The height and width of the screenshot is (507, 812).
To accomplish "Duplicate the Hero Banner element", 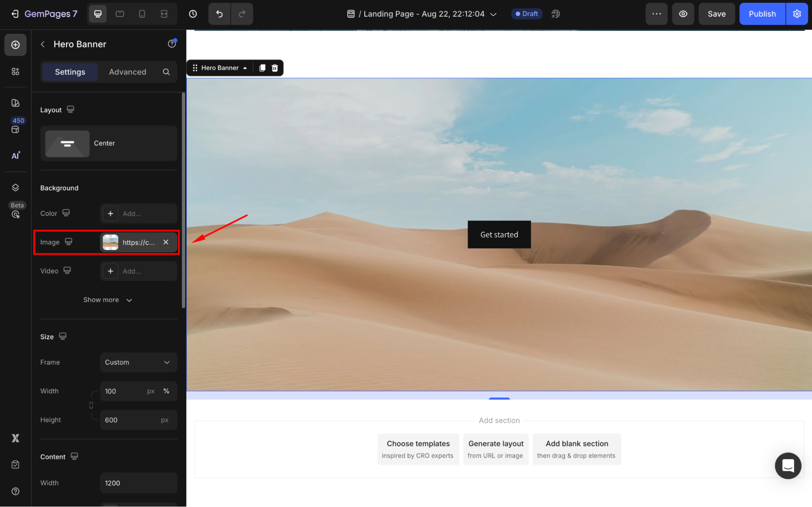I will (x=262, y=68).
